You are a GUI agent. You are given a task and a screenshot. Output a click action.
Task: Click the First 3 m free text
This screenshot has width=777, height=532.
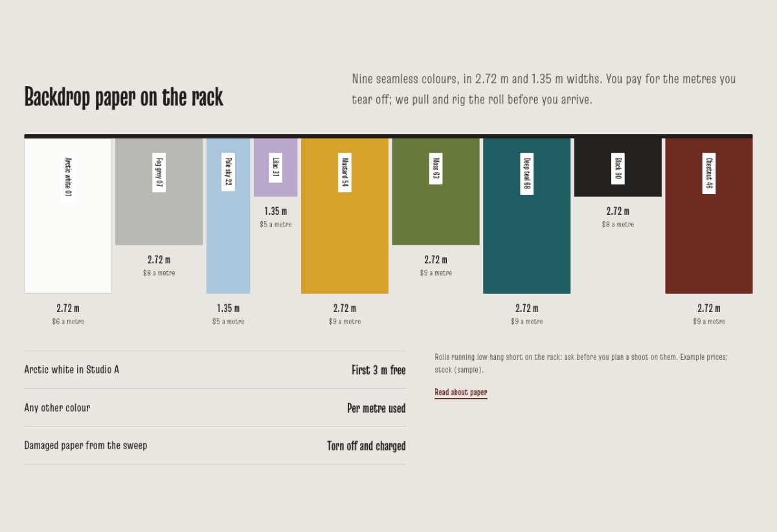[x=379, y=370]
